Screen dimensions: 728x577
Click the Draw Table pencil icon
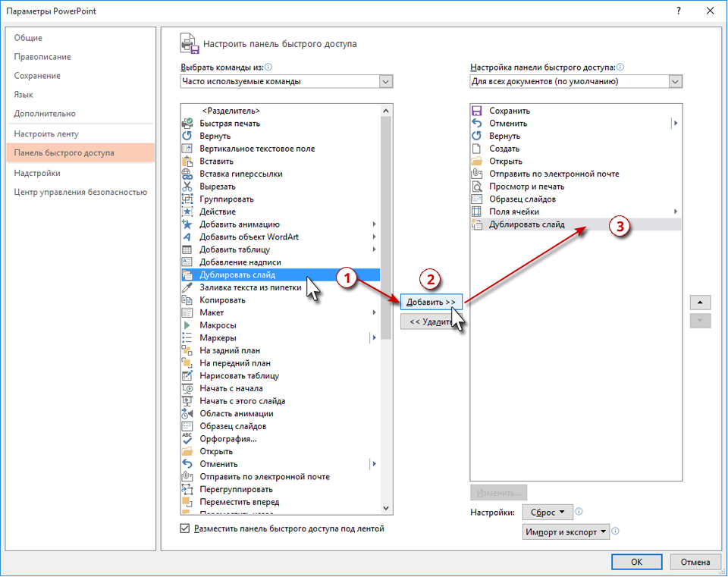(187, 375)
